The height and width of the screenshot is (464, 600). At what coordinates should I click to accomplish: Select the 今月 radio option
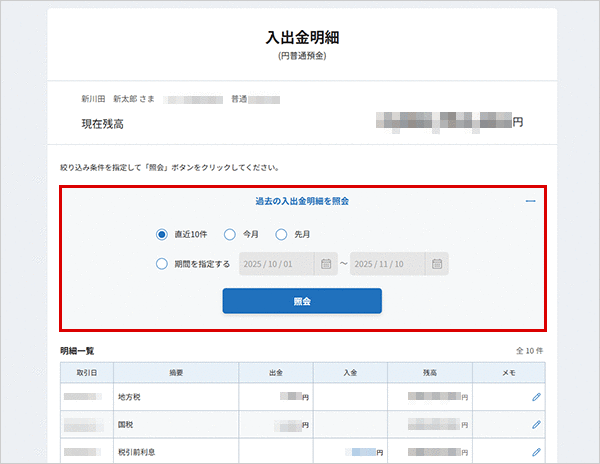click(x=230, y=234)
